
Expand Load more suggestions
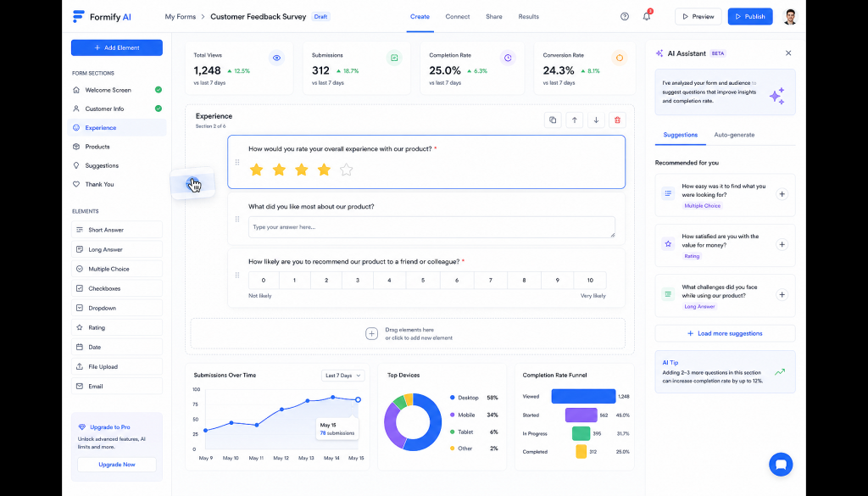pos(725,333)
